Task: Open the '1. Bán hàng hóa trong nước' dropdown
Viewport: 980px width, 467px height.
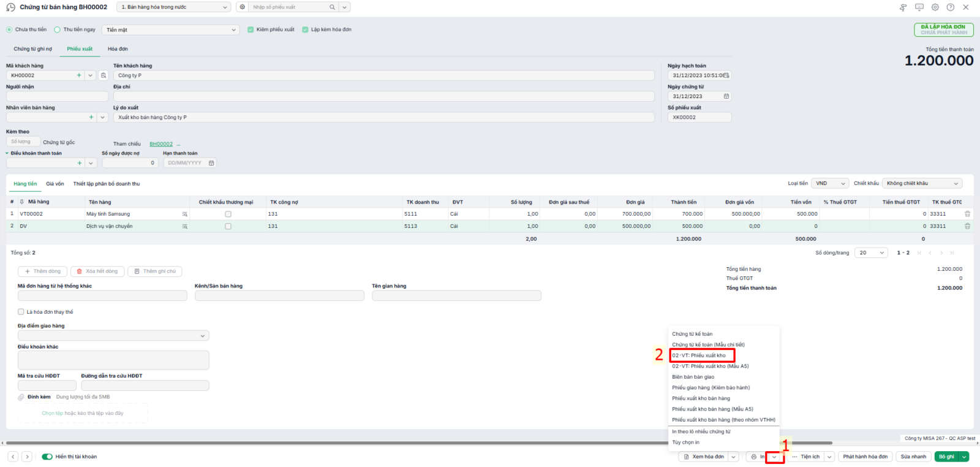Action: click(173, 7)
